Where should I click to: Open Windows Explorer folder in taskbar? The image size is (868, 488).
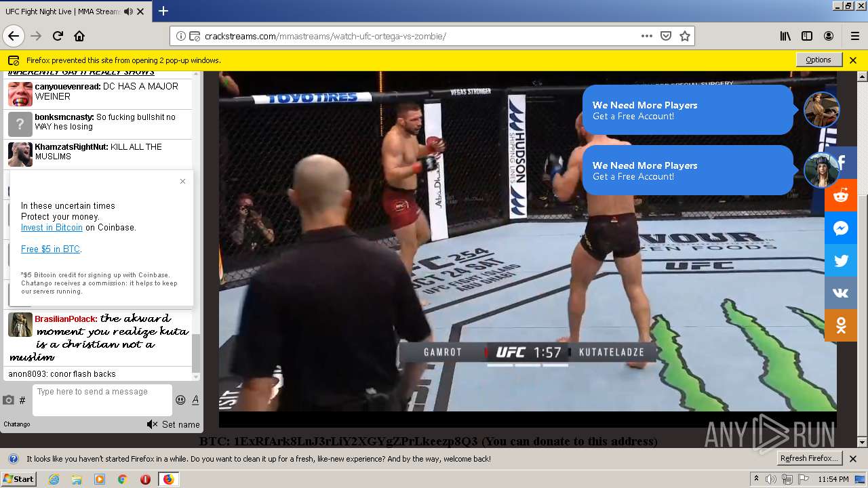click(x=77, y=479)
